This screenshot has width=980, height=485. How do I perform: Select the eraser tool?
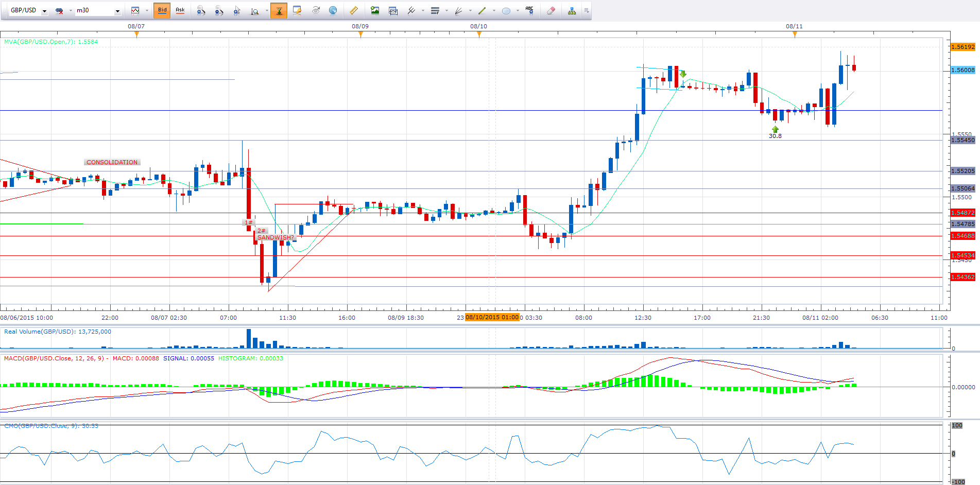(551, 11)
